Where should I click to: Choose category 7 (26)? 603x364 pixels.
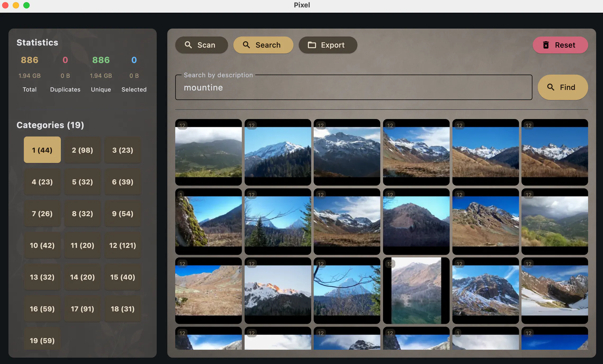42,213
